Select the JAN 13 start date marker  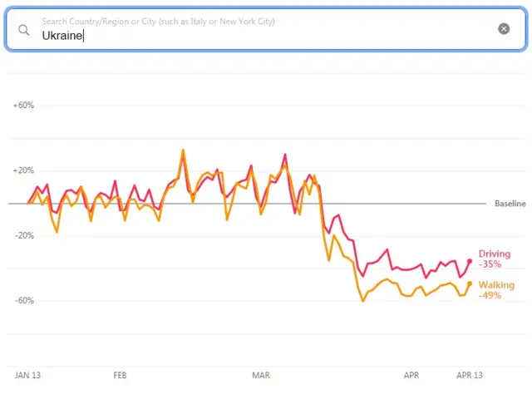point(28,376)
